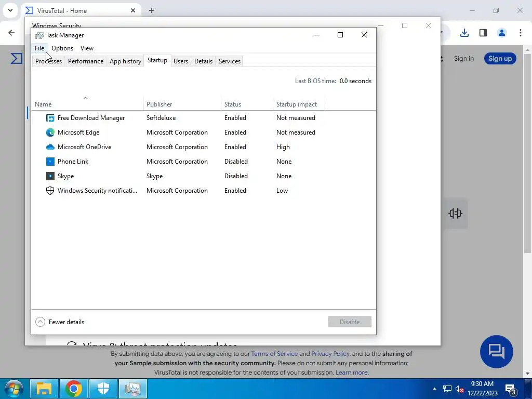This screenshot has height=399, width=532.
Task: Open the VirusTotal chat bubble
Action: tap(496, 352)
